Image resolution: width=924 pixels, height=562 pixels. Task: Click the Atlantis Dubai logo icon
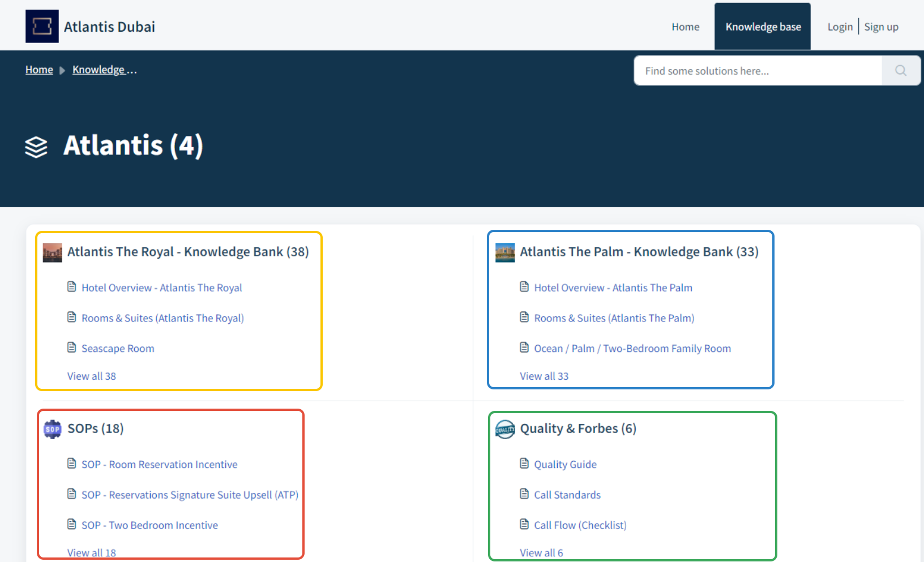tap(42, 26)
